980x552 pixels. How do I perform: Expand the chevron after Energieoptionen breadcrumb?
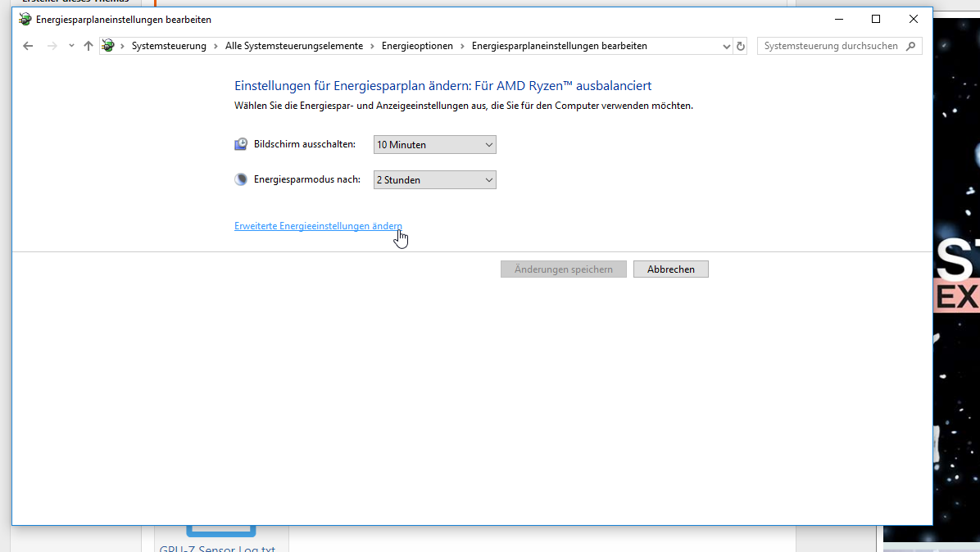point(462,46)
